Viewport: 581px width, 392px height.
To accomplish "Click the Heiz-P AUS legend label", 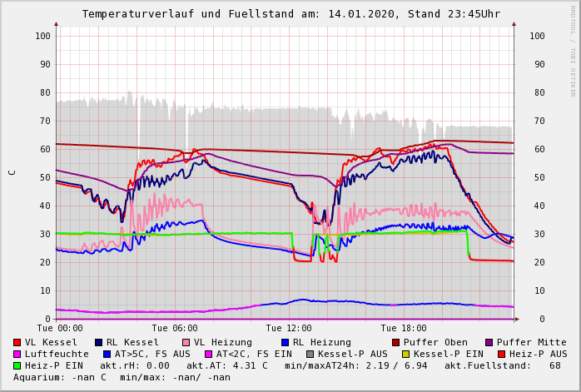I will point(538,354).
